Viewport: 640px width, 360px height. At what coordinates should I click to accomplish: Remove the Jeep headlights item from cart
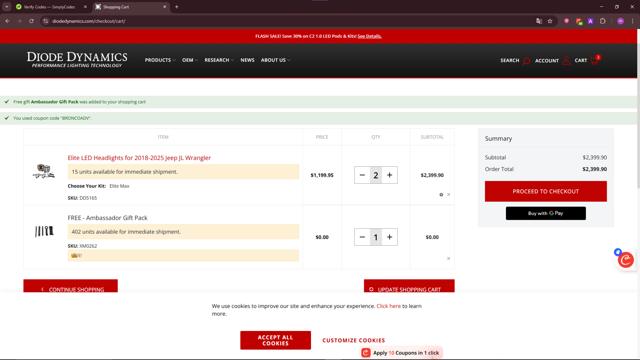click(x=449, y=195)
